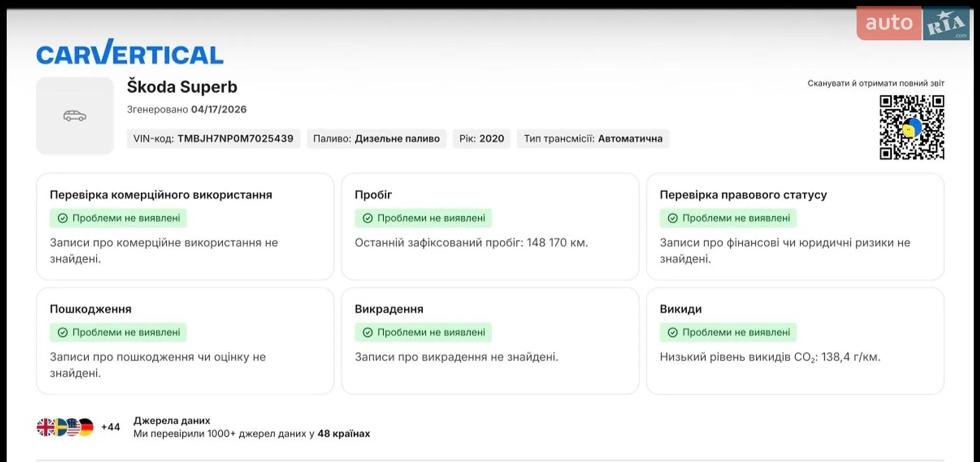
Task: Click the Джерела даних heading
Action: point(171,421)
